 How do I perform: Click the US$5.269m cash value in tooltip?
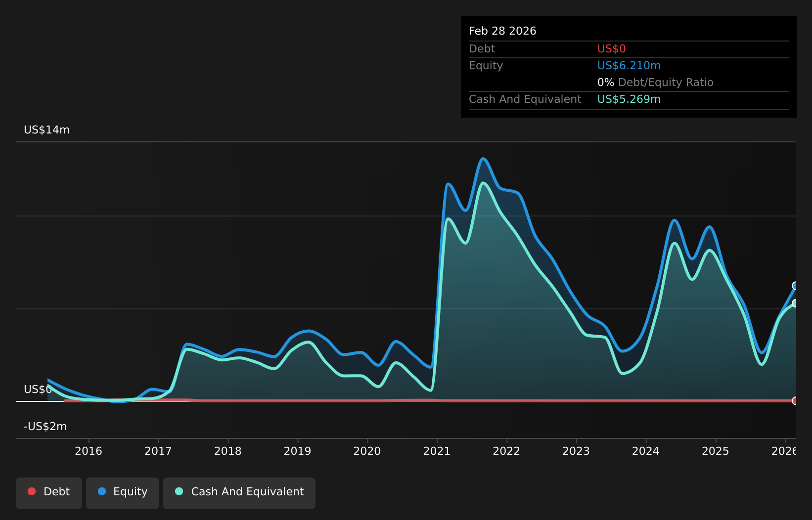tap(629, 99)
